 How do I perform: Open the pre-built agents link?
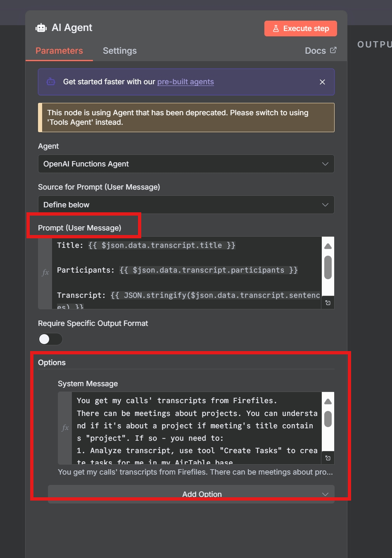[185, 82]
